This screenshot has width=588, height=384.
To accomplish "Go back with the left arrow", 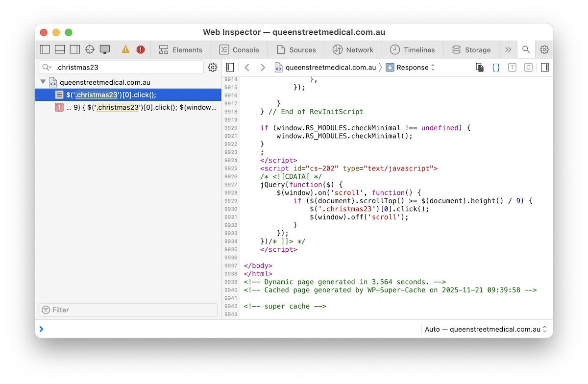I will click(x=247, y=68).
